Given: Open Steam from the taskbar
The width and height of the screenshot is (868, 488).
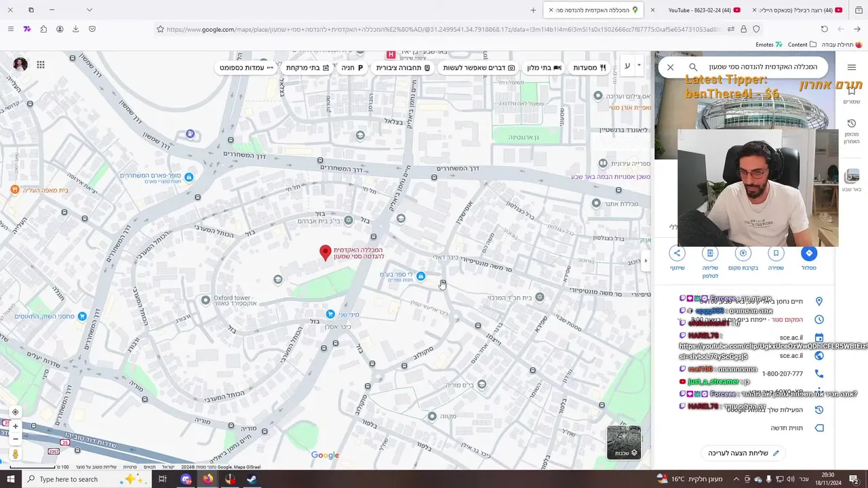Looking at the screenshot, I should [252, 479].
